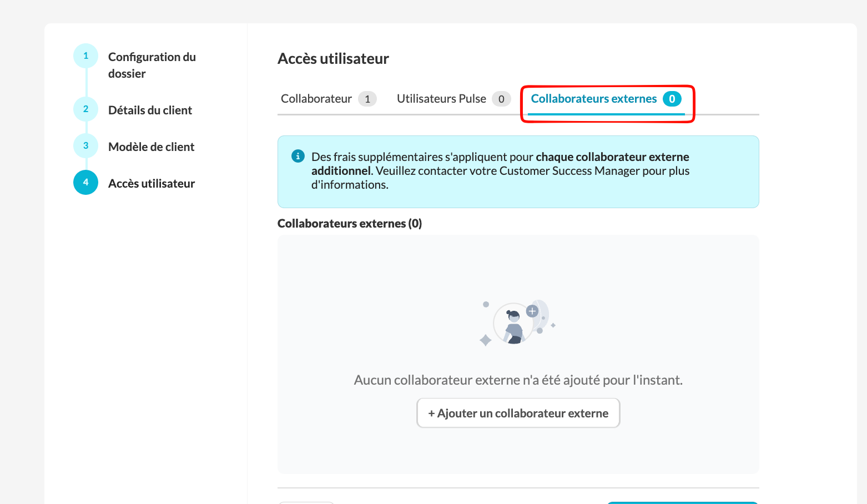Click the info icon in the blue banner
Viewport: 867px width, 504px height.
tap(298, 156)
